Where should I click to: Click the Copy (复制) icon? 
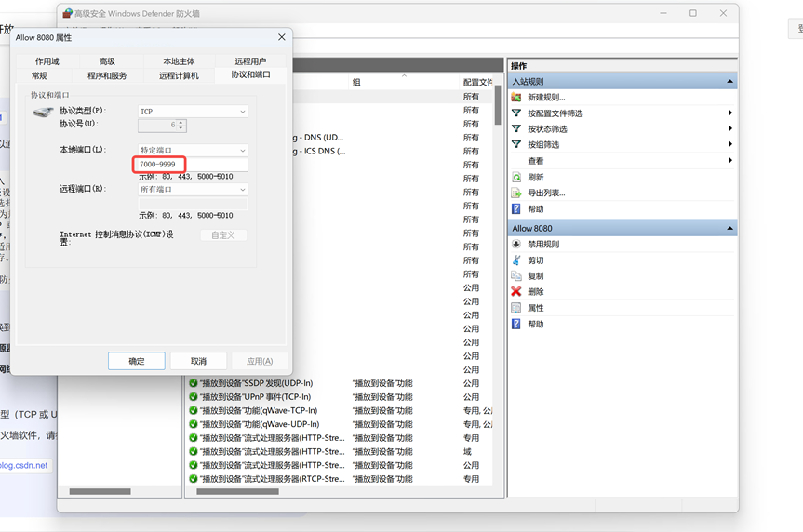point(516,276)
